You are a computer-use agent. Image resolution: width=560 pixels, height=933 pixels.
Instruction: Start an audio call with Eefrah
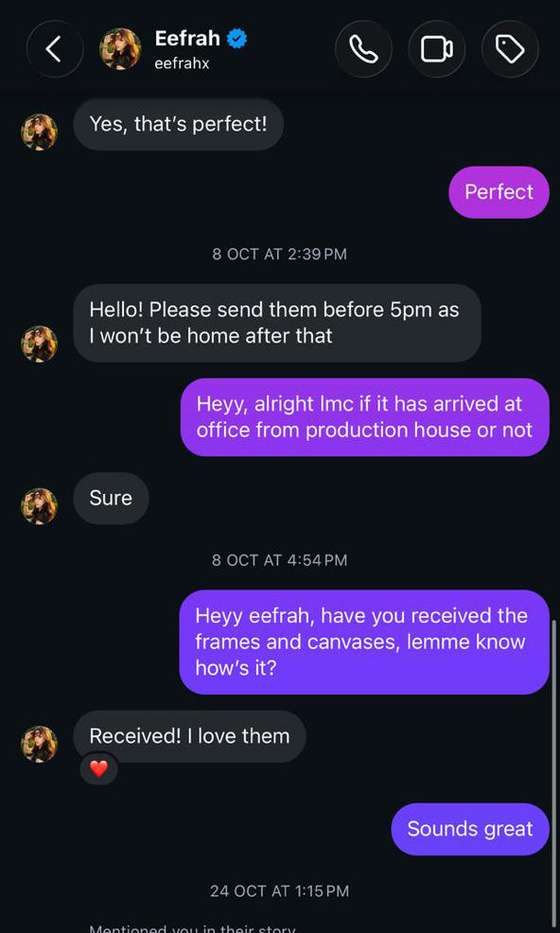pos(363,49)
